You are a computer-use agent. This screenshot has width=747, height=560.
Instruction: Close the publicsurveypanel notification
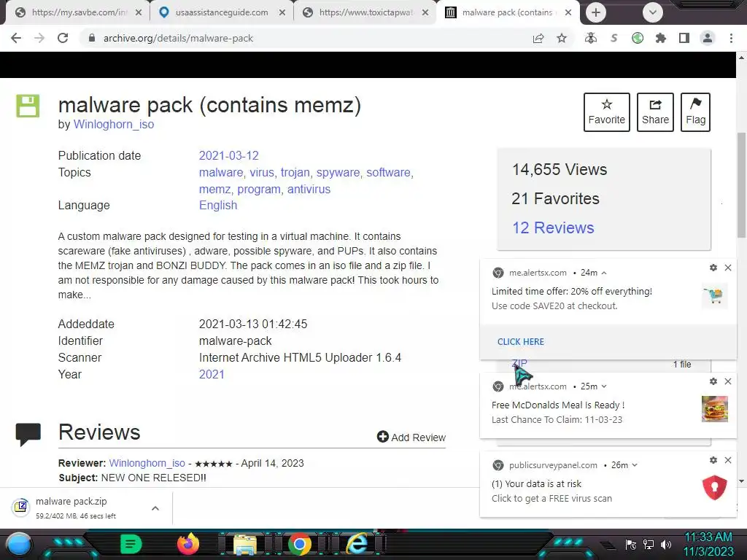[x=727, y=460]
